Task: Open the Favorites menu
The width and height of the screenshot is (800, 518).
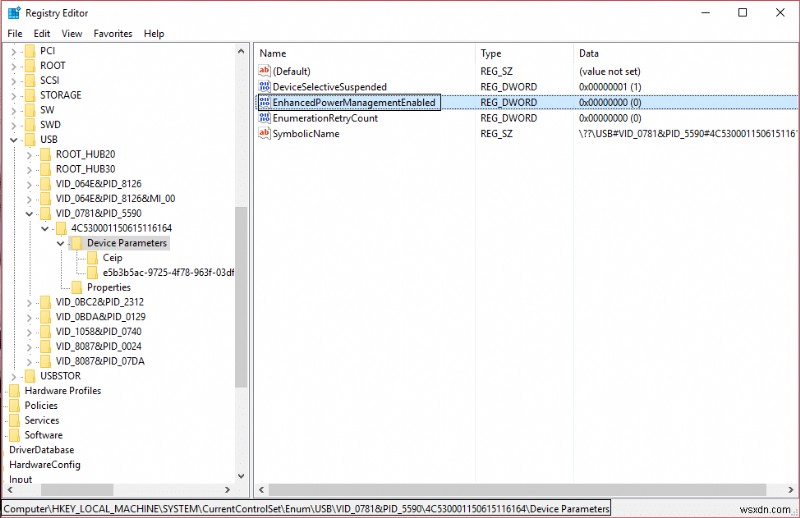Action: (113, 34)
